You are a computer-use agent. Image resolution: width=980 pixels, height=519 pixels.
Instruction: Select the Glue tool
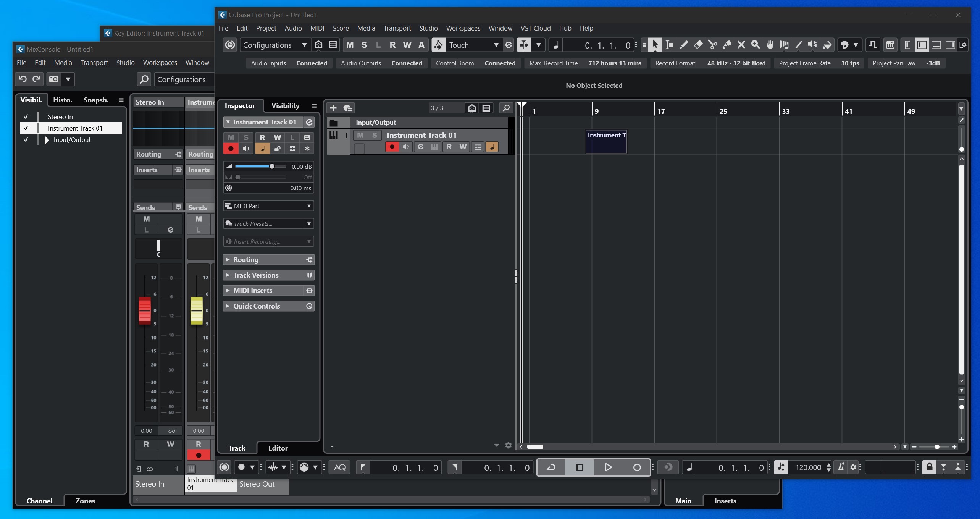727,45
